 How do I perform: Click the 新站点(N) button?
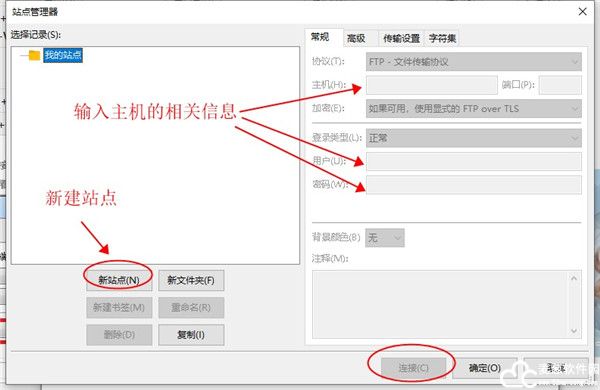pyautogui.click(x=119, y=281)
